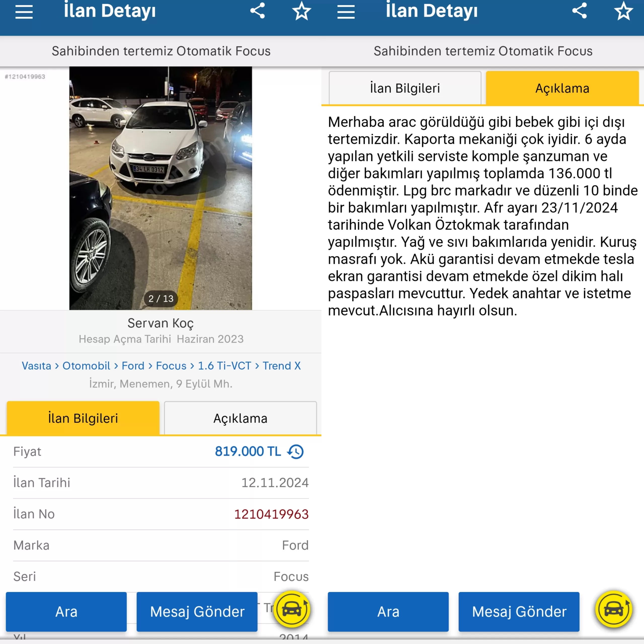Image resolution: width=644 pixels, height=644 pixels.
Task: Open Ford breadcrumb link
Action: [x=133, y=366]
